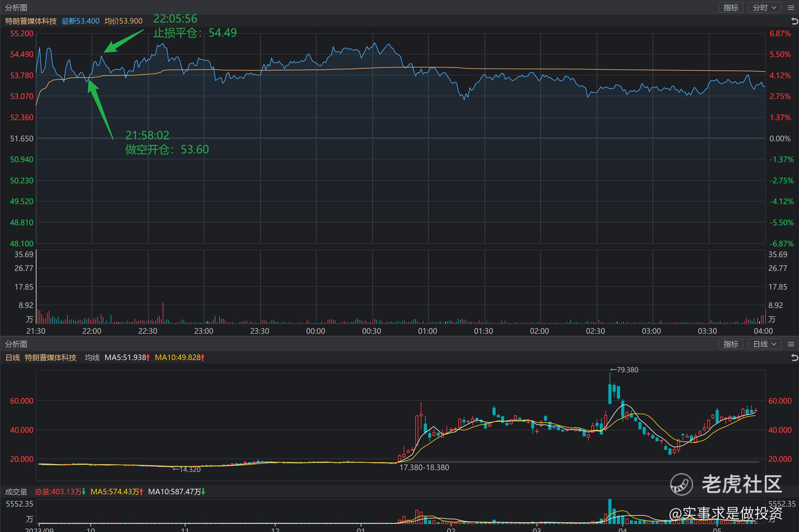The width and height of the screenshot is (799, 532).
Task: Click the 23:00 mark on time axis
Action: click(204, 331)
